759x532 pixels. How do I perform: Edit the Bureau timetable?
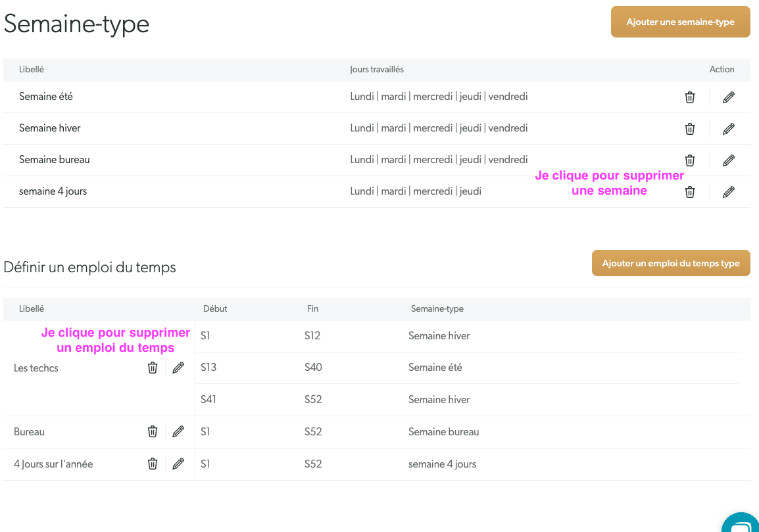[178, 431]
